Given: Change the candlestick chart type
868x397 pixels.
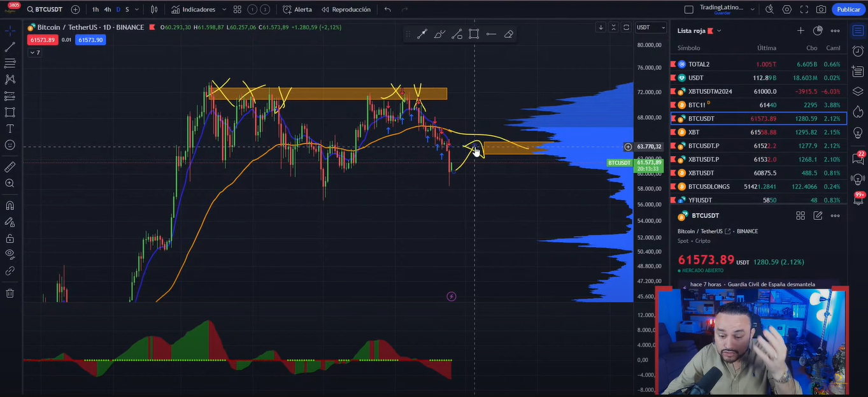Looking at the screenshot, I should 154,10.
